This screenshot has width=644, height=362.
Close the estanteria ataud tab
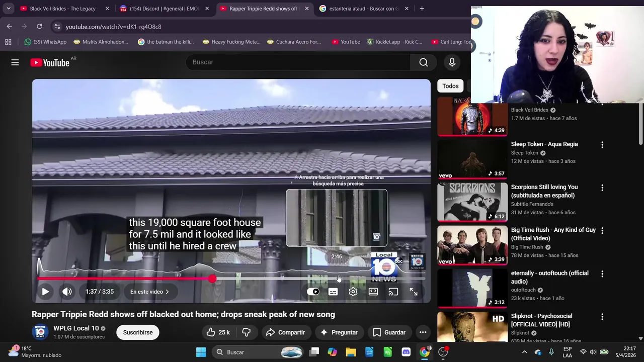point(407,9)
